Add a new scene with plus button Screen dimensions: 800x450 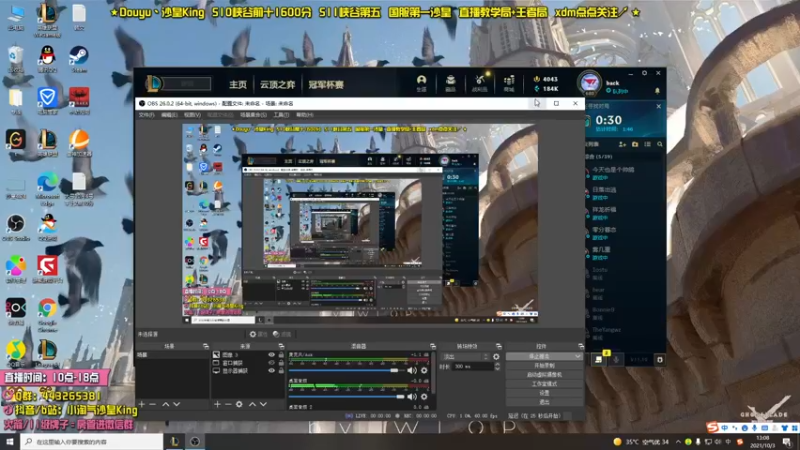(x=142, y=404)
